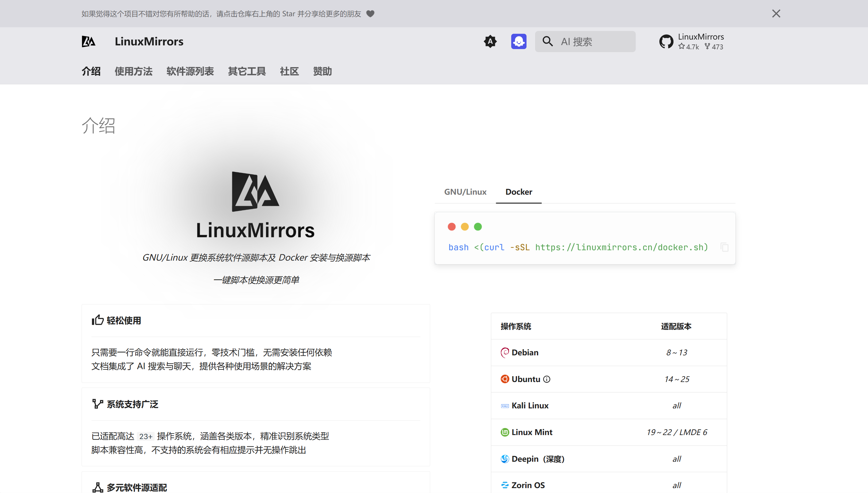The image size is (868, 493).
Task: Open the 其它工具 navigation tab
Action: [247, 71]
